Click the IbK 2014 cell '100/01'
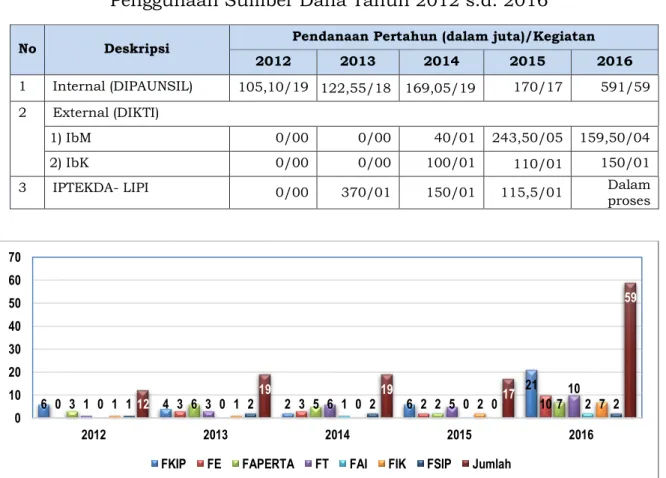 click(441, 164)
